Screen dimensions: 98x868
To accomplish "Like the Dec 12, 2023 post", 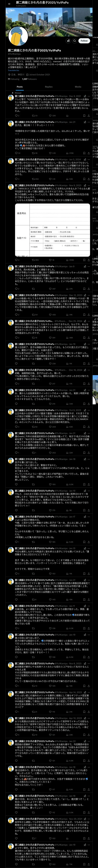I will pos(52,314).
